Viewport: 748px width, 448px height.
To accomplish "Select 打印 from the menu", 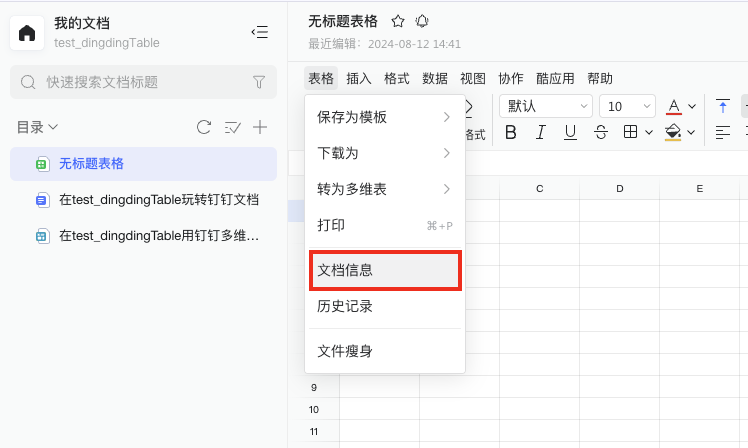I will click(384, 225).
